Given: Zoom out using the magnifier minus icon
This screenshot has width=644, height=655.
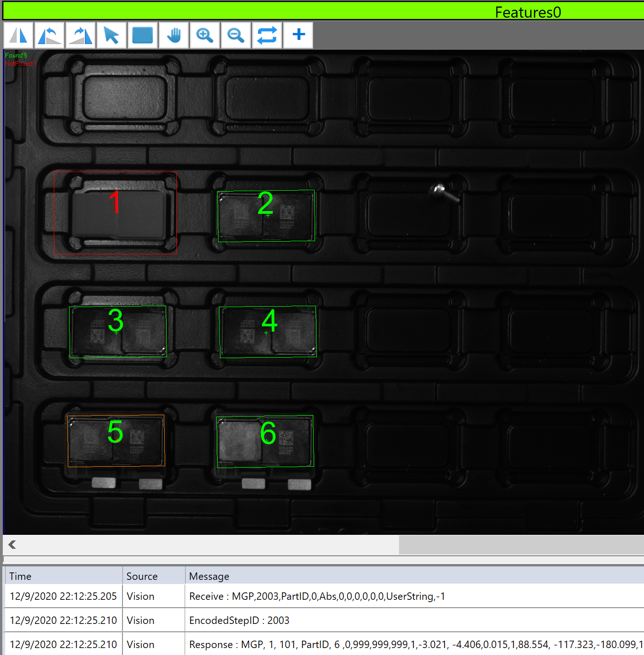Looking at the screenshot, I should [236, 35].
